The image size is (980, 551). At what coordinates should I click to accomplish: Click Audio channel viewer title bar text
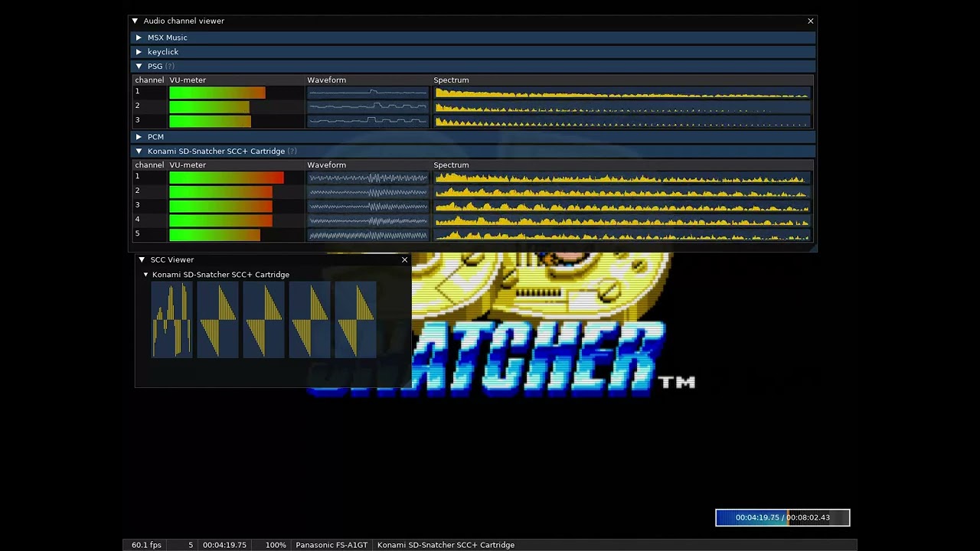point(184,21)
